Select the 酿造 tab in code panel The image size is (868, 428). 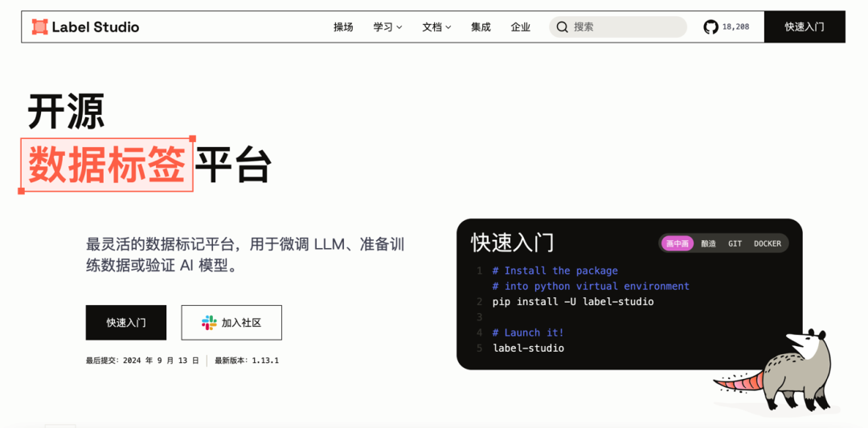(x=709, y=243)
